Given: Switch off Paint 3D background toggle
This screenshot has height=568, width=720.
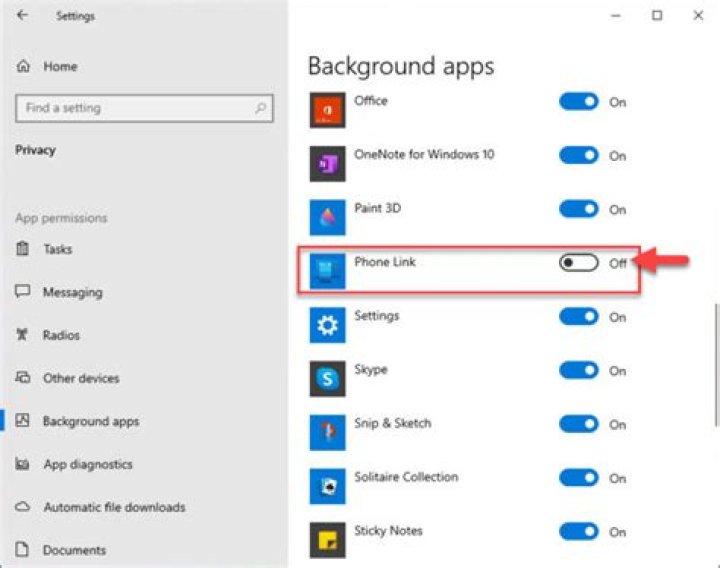Looking at the screenshot, I should coord(579,209).
